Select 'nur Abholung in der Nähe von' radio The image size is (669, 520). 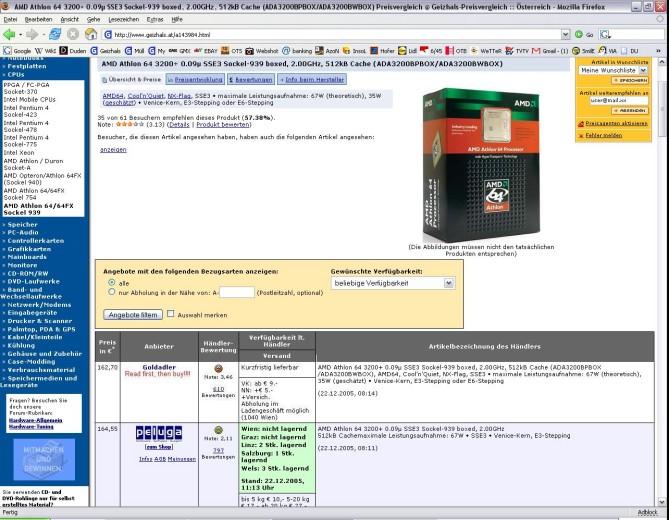coord(112,292)
